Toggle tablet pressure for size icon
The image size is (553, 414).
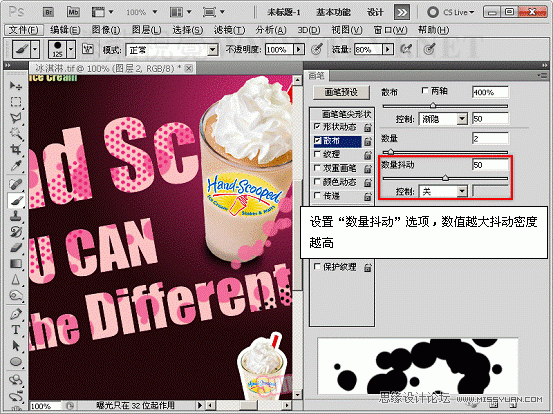click(429, 49)
